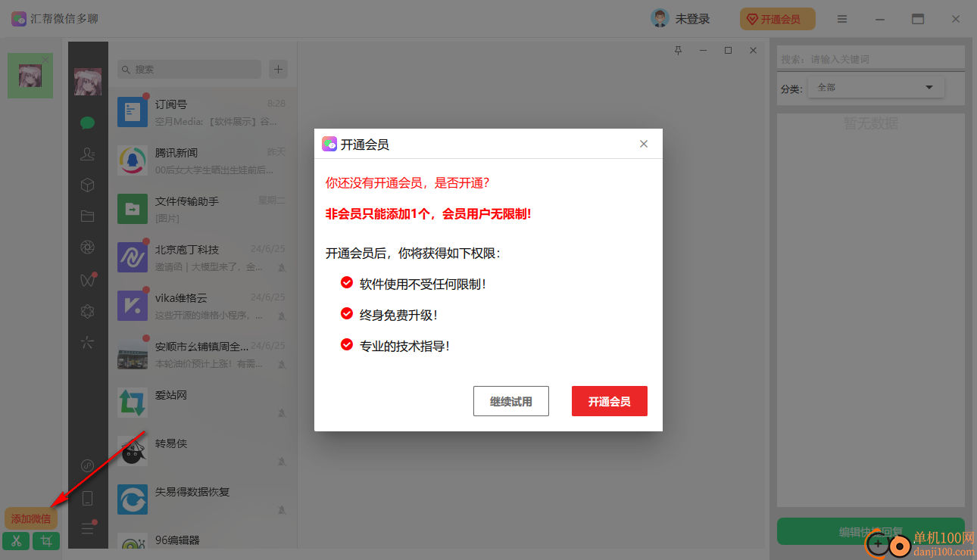This screenshot has height=560, width=977.
Task: Open the 安顺市幺铺镇周全 chat
Action: point(202,354)
